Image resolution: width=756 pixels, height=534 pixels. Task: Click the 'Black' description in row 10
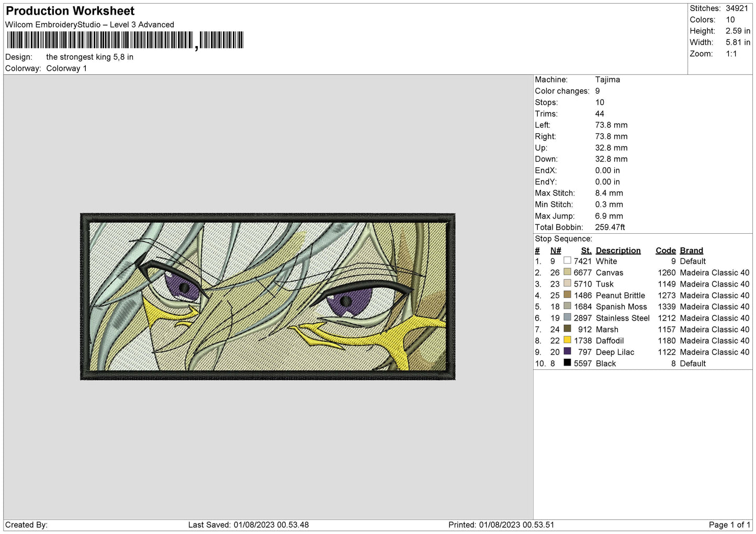[x=606, y=363]
